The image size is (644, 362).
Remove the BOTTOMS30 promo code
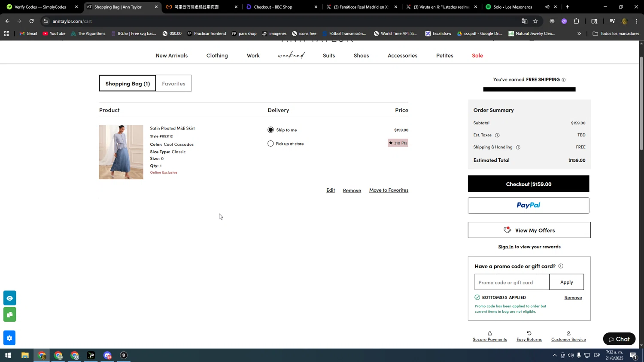(573, 298)
